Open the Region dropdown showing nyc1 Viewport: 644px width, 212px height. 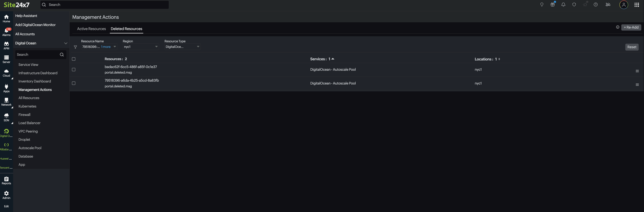pos(140,47)
